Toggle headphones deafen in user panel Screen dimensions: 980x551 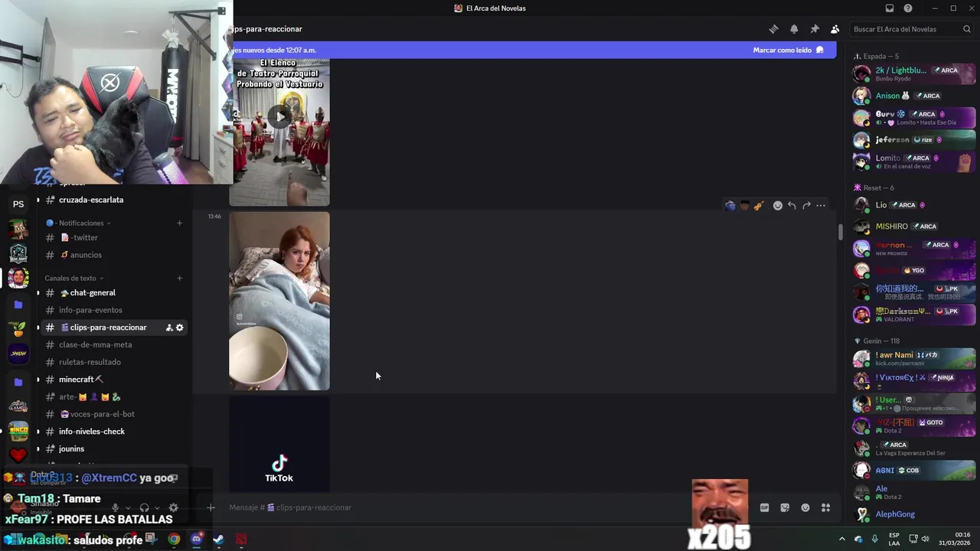[144, 507]
